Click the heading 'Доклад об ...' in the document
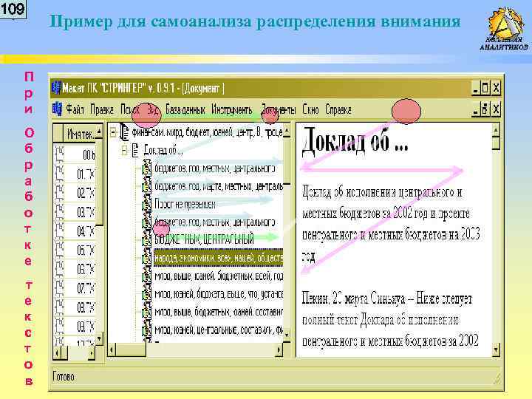The height and width of the screenshot is (399, 532). coord(355,142)
